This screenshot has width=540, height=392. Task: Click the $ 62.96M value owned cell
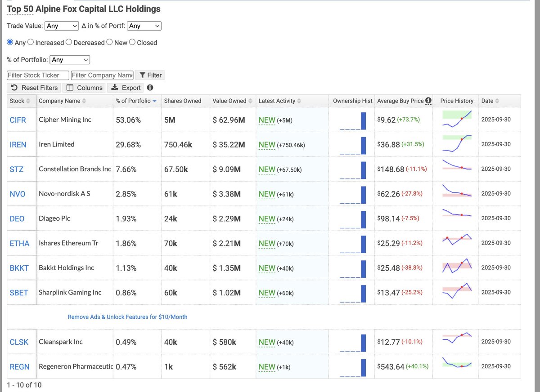coord(229,120)
